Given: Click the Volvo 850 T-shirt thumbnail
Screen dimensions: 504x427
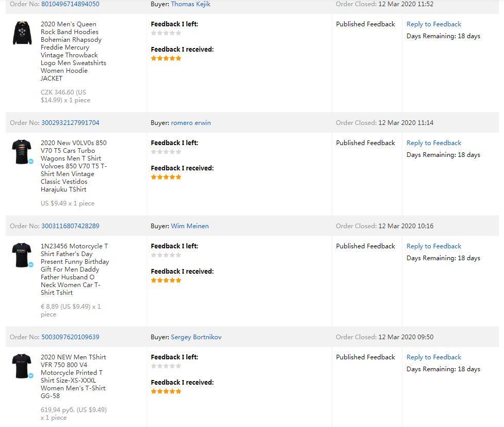Looking at the screenshot, I should (22, 151).
